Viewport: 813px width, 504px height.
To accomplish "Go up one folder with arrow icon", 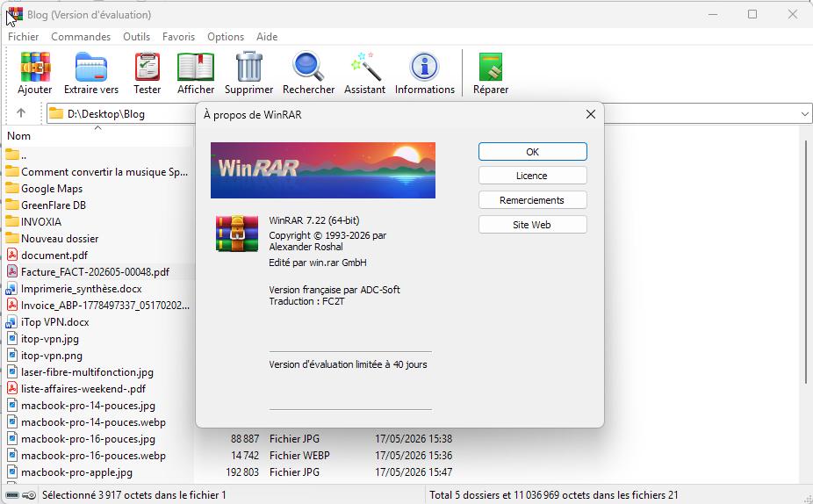I will (x=21, y=112).
